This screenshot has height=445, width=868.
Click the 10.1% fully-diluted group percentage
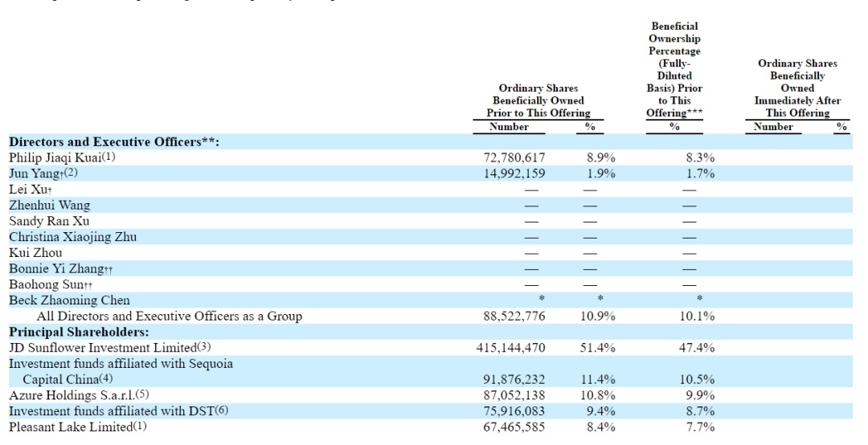697,316
